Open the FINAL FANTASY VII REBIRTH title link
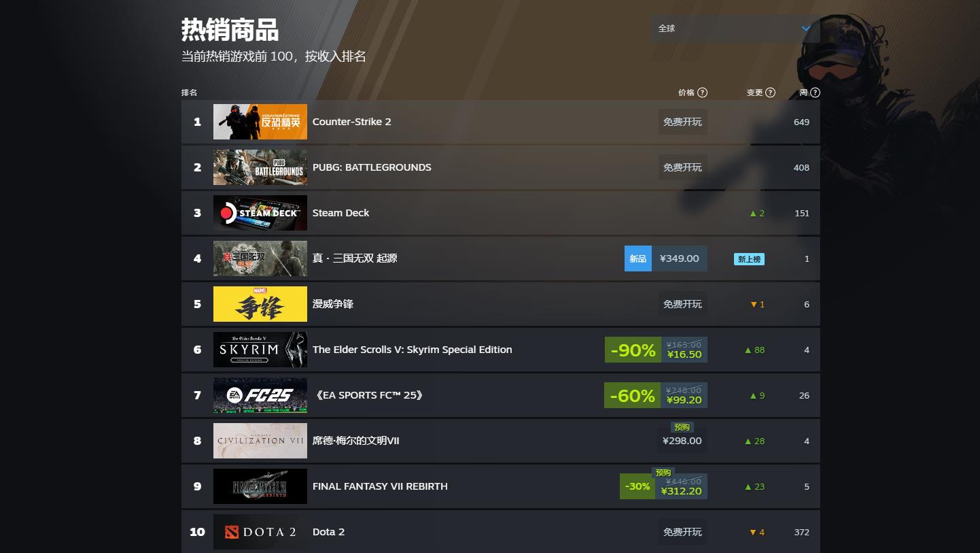The width and height of the screenshot is (980, 553). [380, 486]
